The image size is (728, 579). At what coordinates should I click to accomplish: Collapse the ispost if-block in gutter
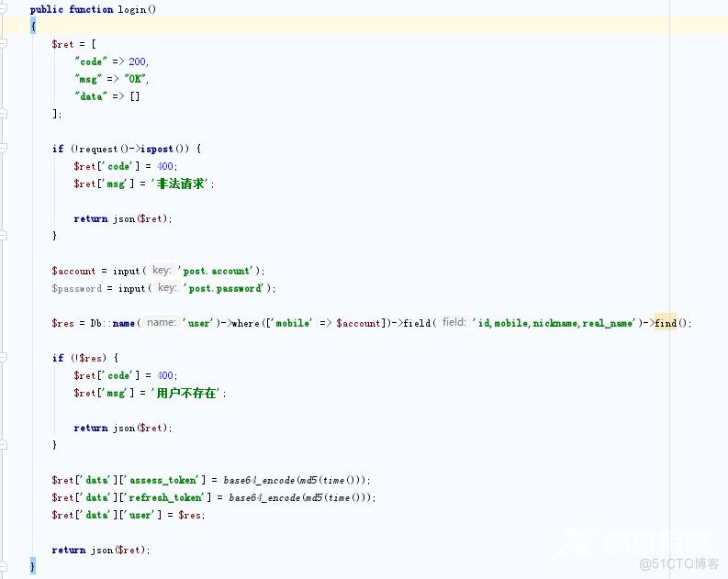pos(4,149)
